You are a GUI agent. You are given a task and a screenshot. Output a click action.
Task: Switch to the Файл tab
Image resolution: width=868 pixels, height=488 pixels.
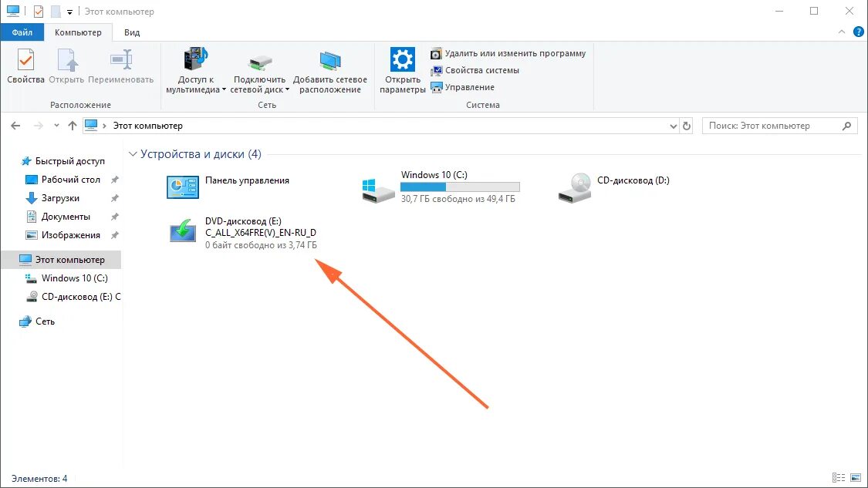[22, 32]
